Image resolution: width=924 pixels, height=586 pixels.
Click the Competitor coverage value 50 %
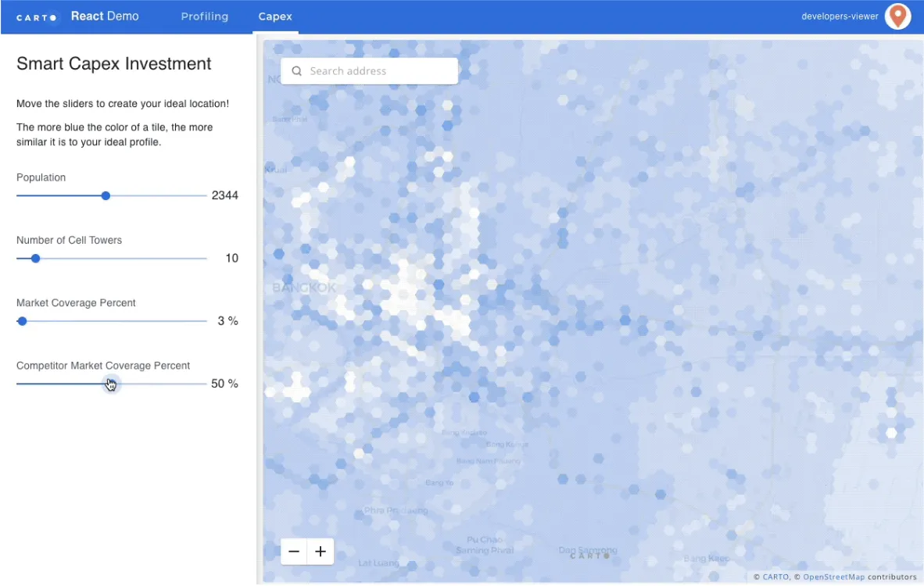tap(224, 384)
